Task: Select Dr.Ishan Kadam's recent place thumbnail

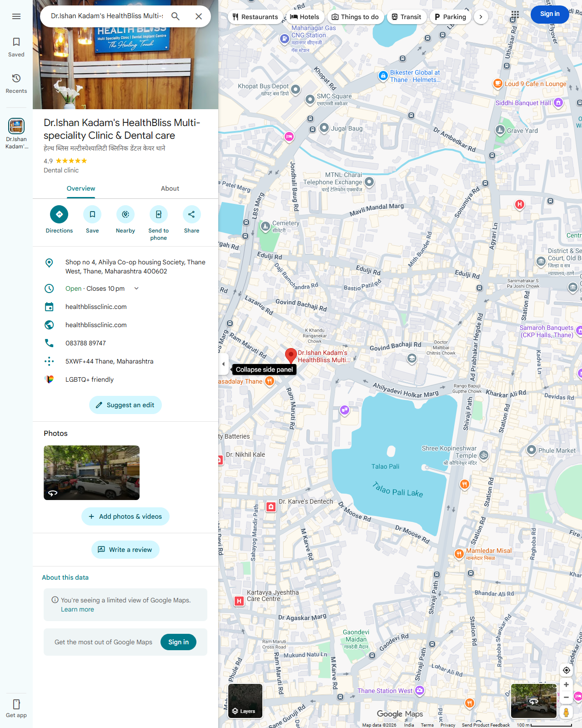Action: [x=16, y=133]
